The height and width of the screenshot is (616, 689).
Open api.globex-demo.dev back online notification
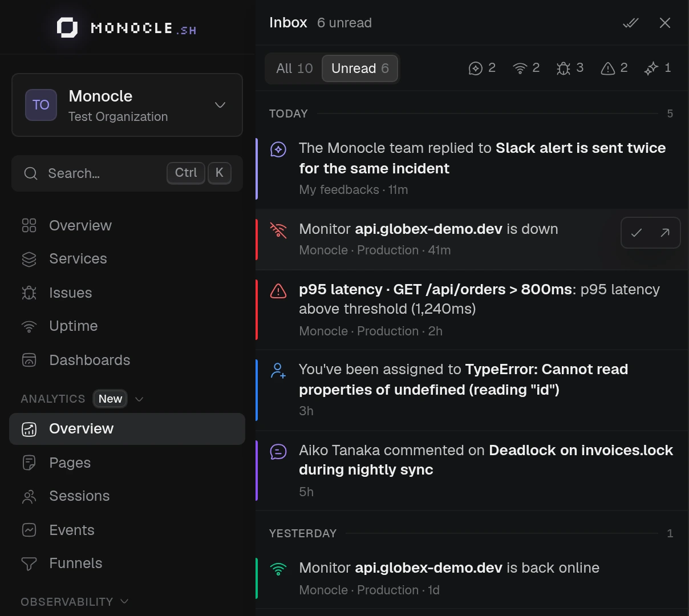[472, 578]
